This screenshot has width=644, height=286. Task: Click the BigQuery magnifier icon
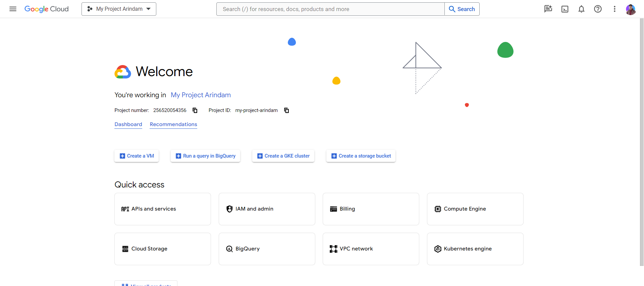click(x=229, y=249)
